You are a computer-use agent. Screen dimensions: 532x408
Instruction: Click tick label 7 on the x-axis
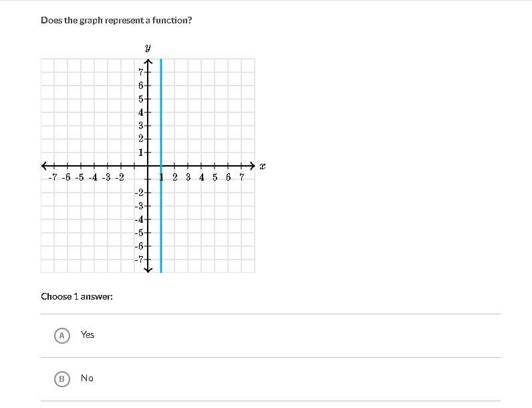242,177
